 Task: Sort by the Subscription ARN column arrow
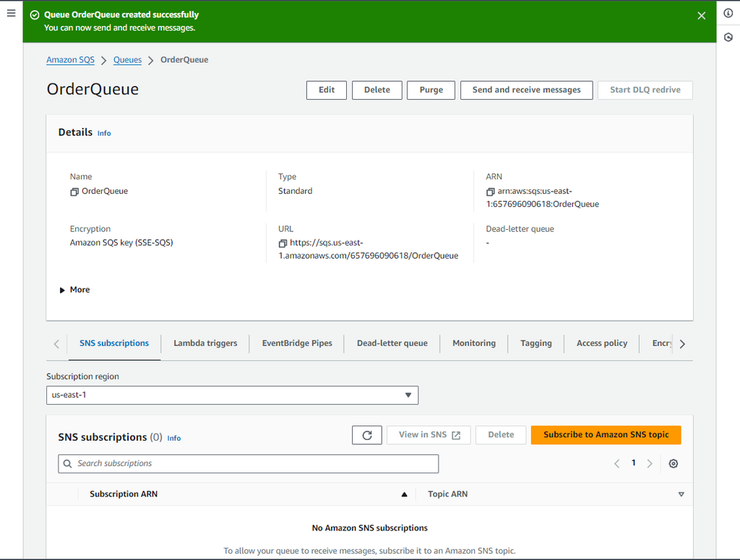pyautogui.click(x=404, y=494)
